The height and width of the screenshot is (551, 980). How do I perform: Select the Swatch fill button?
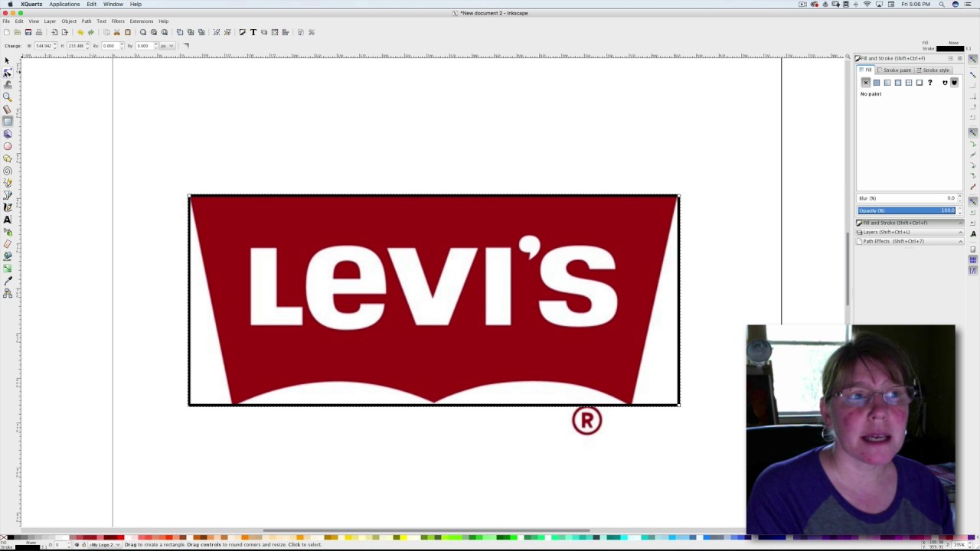pos(920,83)
